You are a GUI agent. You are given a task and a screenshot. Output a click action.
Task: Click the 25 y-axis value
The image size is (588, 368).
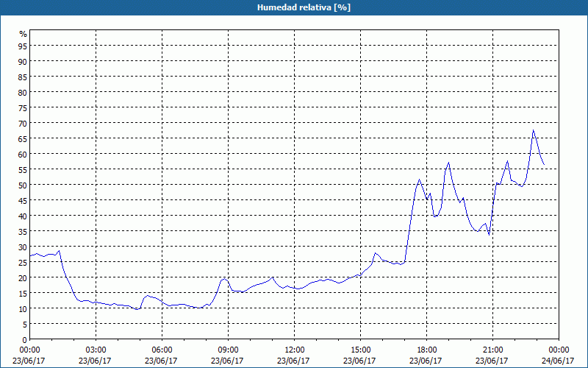(23, 262)
